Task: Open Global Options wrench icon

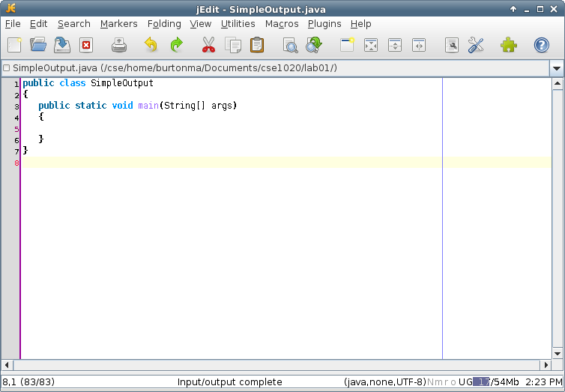Action: (x=476, y=46)
